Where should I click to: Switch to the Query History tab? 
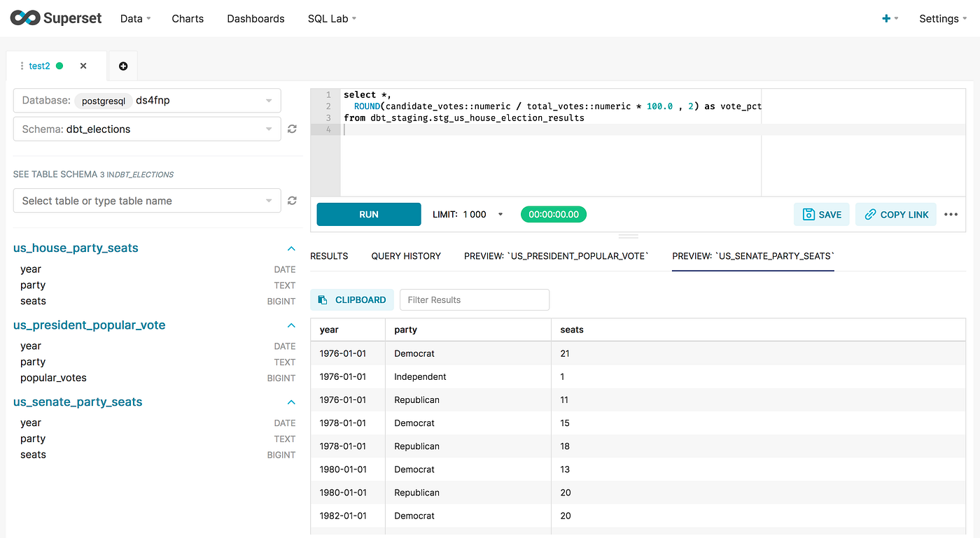click(x=406, y=255)
